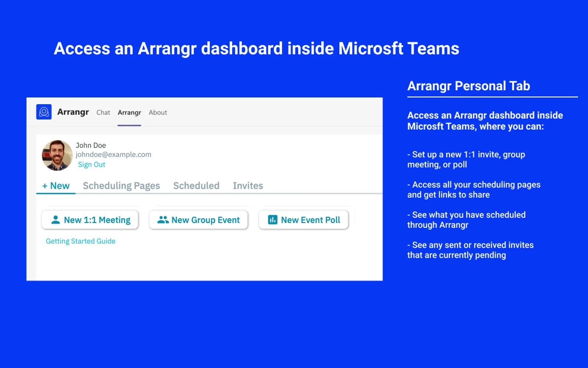Screen dimensions: 588x368
Task: Click the John Doe name text
Action: (x=91, y=145)
